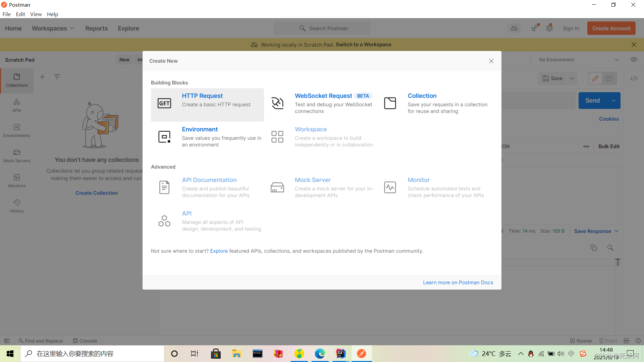Toggle the two-pane view in status bar
Image resolution: width=644 pixels, height=362 pixels.
[626, 341]
